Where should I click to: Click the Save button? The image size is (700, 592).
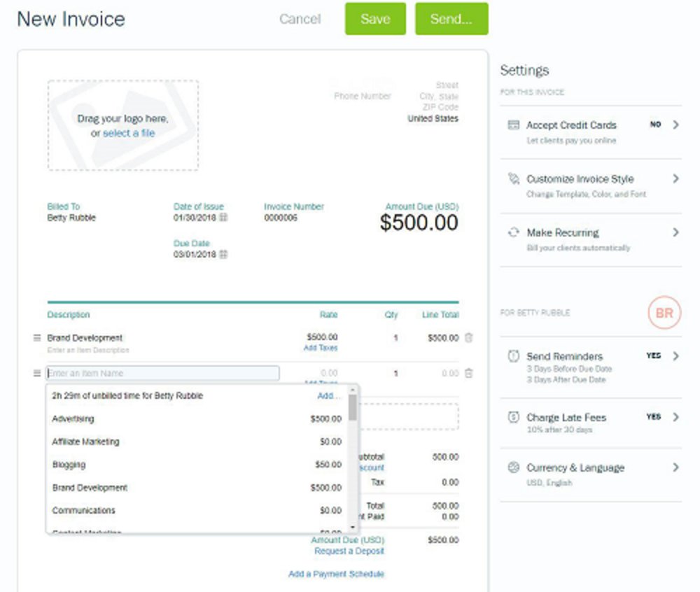[375, 19]
